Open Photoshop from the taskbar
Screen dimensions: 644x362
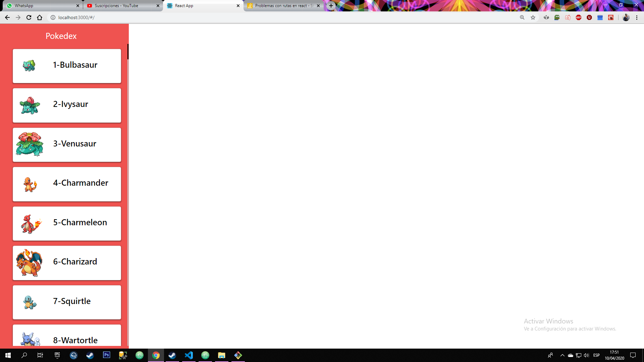coord(107,355)
